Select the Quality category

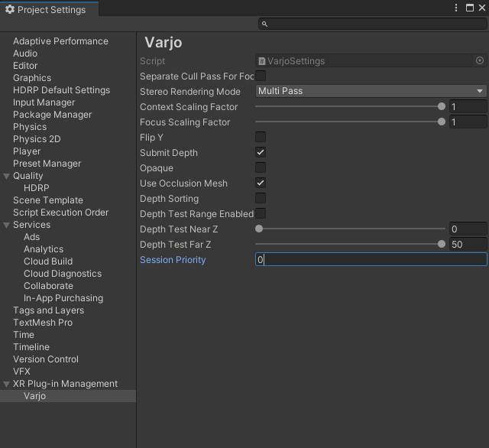click(28, 176)
